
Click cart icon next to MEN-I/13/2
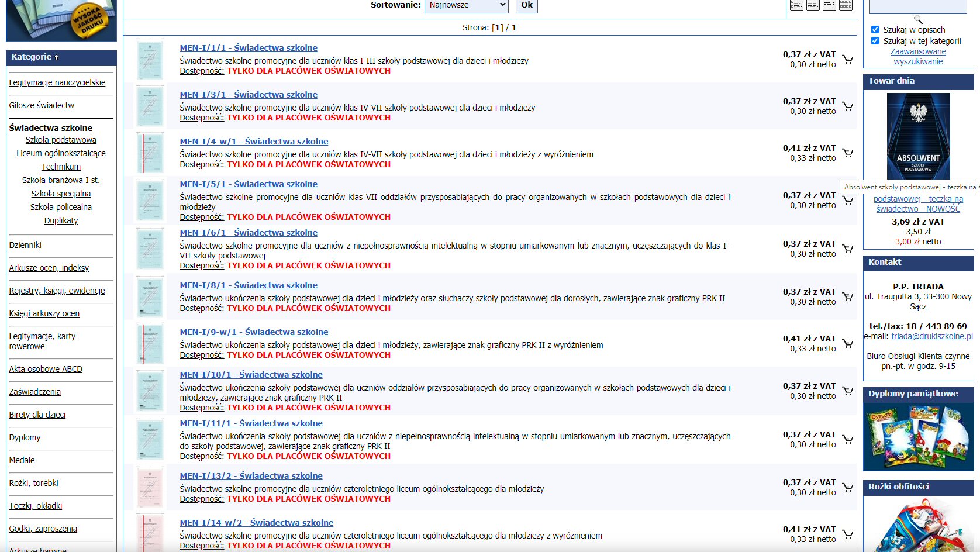click(x=847, y=487)
